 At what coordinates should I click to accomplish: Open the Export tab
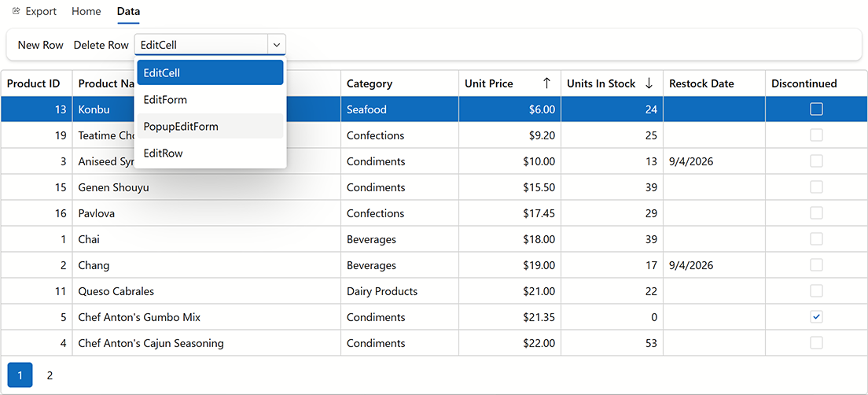(x=35, y=11)
